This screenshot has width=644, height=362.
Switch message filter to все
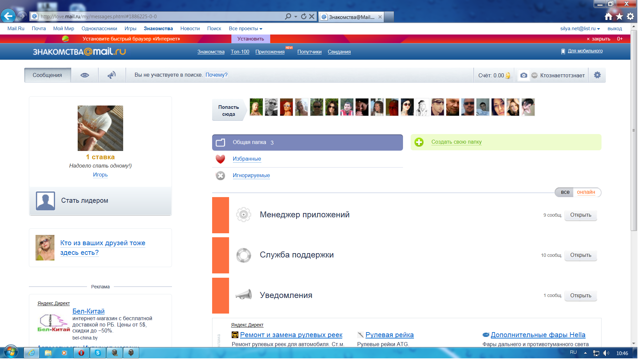point(565,192)
